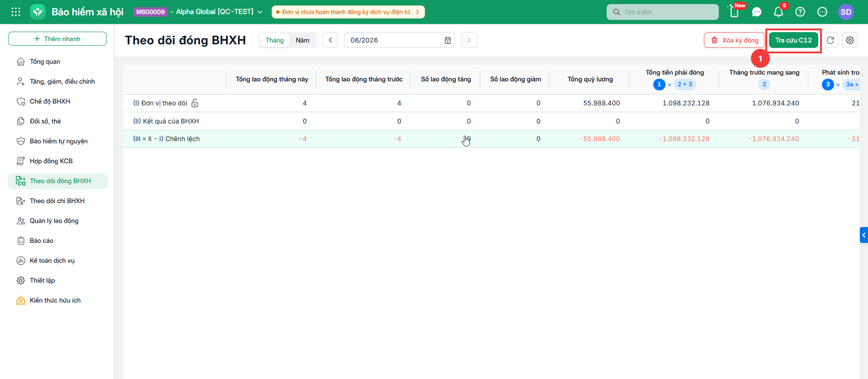Open the help question mark icon
Screen dimensions: 868x379
800,12
